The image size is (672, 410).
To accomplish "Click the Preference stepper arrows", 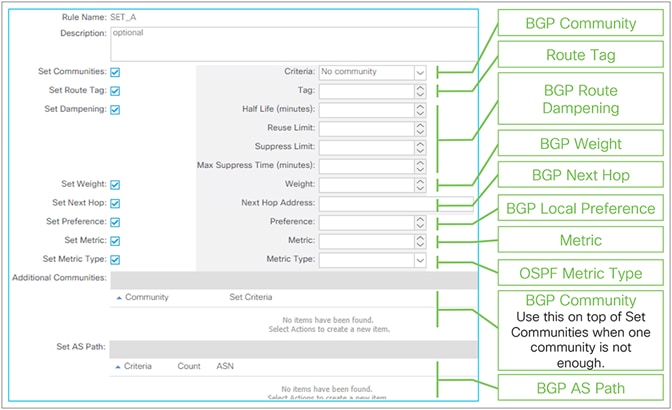I will point(420,223).
